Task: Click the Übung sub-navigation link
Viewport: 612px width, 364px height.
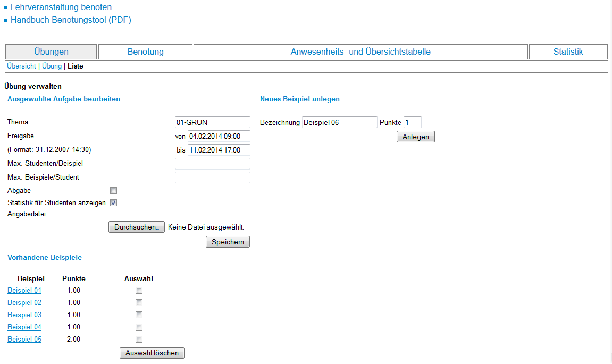Action: [x=52, y=66]
